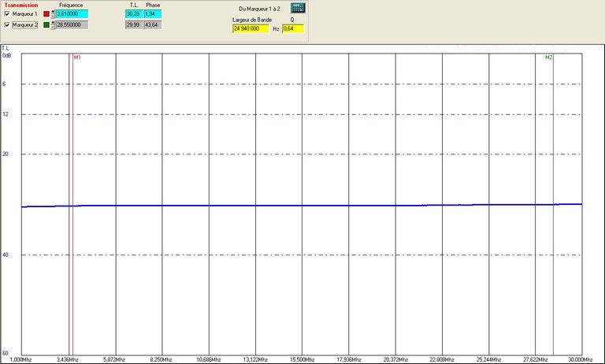Click the yellow Q value field
This screenshot has height=364, width=605.
[293, 28]
